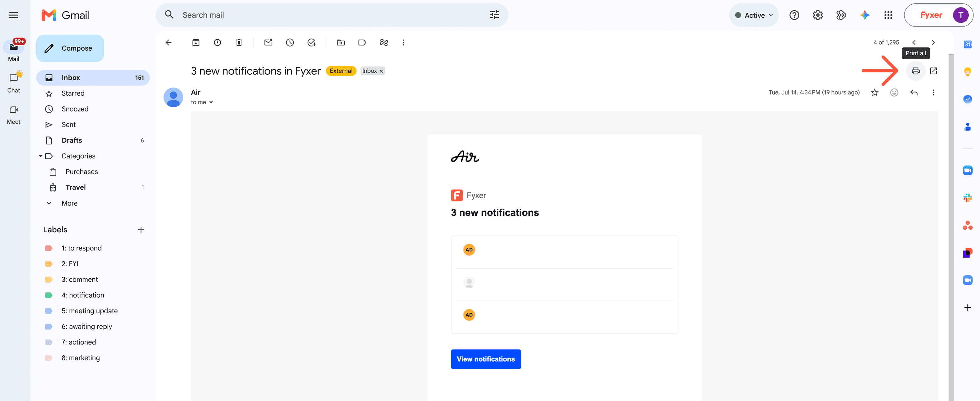Viewport: 980px width, 401px height.
Task: Snooze this email with the clock icon
Action: click(290, 42)
